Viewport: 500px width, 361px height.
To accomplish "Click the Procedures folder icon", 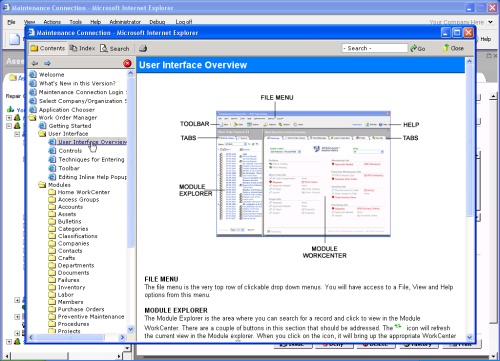I will (x=52, y=324).
